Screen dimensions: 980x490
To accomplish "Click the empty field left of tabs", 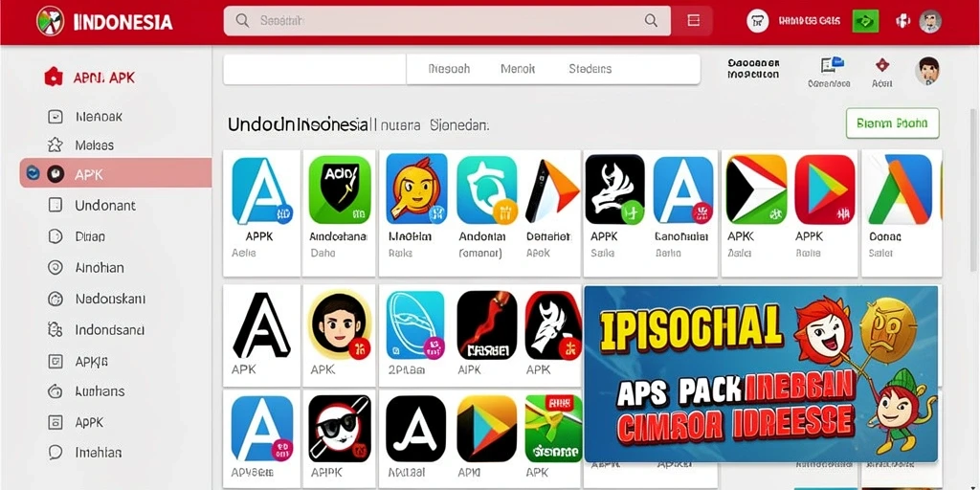I will (x=315, y=69).
